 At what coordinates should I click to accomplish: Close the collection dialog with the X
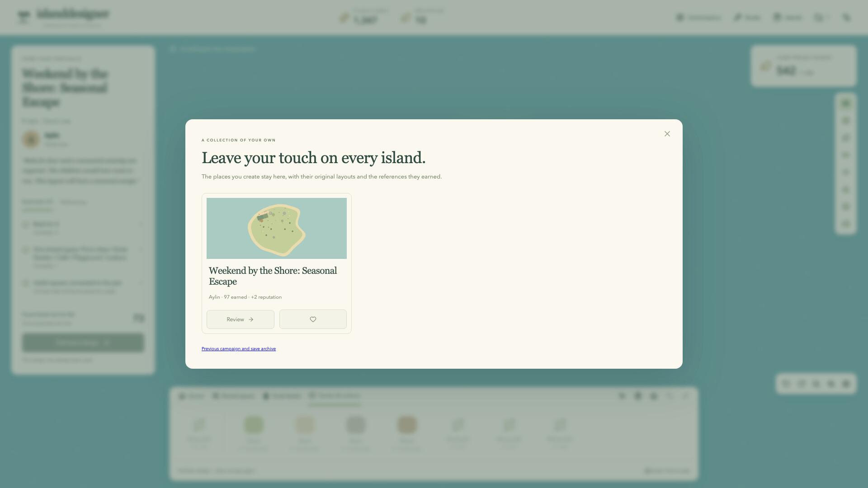[667, 134]
